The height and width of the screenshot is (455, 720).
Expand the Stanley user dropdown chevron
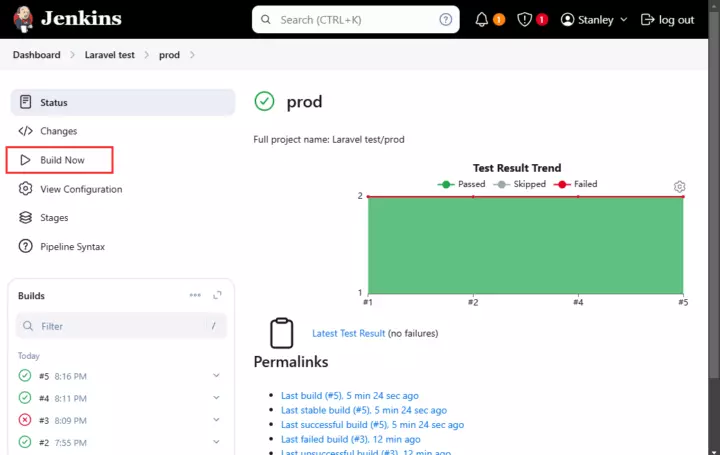[x=624, y=20]
